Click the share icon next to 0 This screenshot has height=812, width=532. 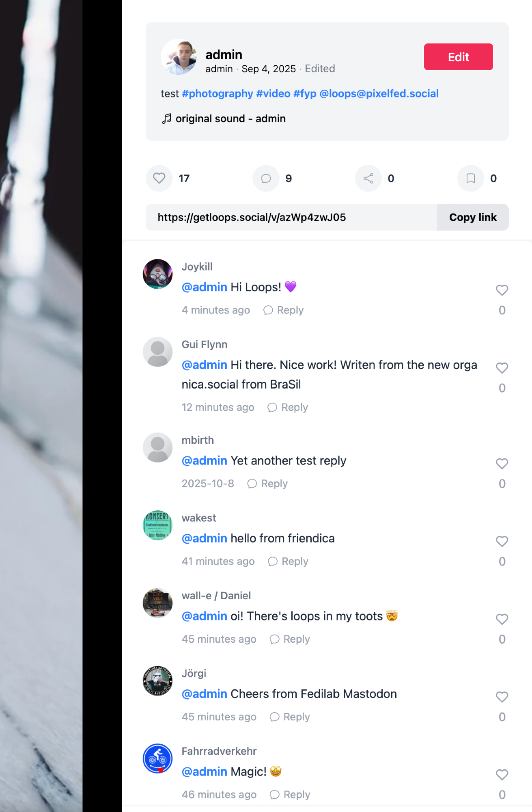pyautogui.click(x=368, y=178)
